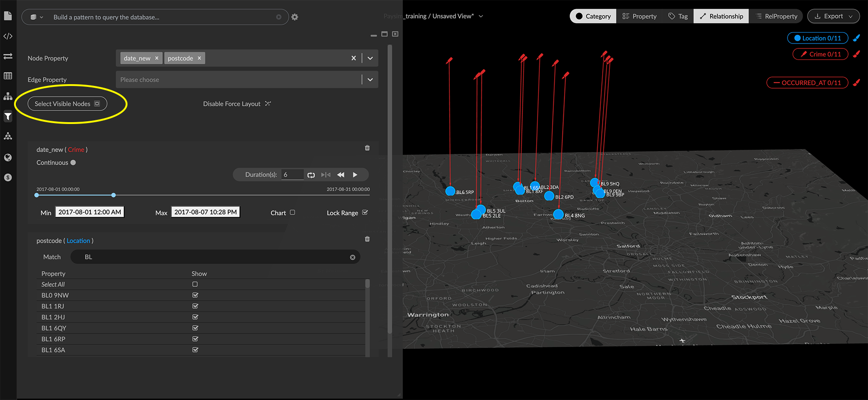Expand the Edge Property dropdown
The height and width of the screenshot is (400, 868).
pyautogui.click(x=370, y=80)
